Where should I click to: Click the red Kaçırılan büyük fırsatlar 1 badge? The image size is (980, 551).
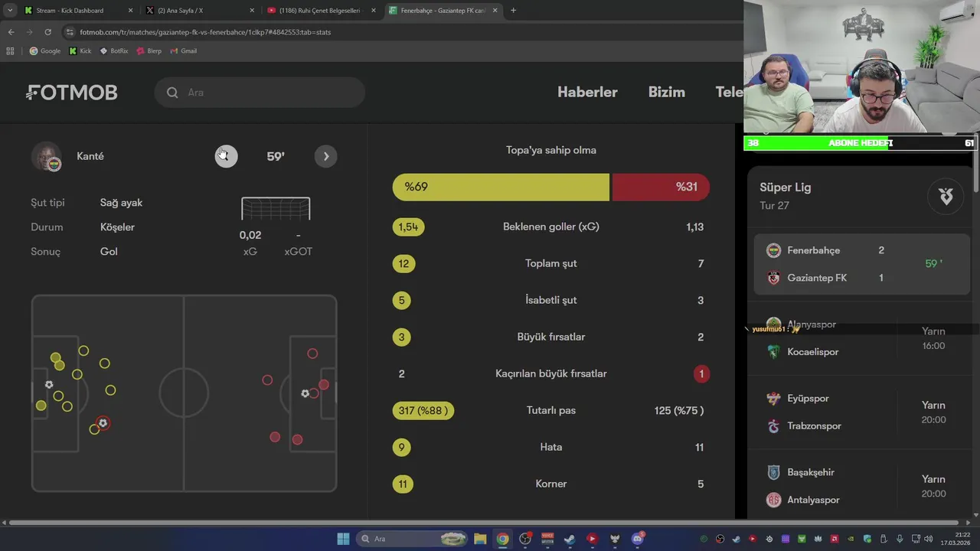pos(701,374)
